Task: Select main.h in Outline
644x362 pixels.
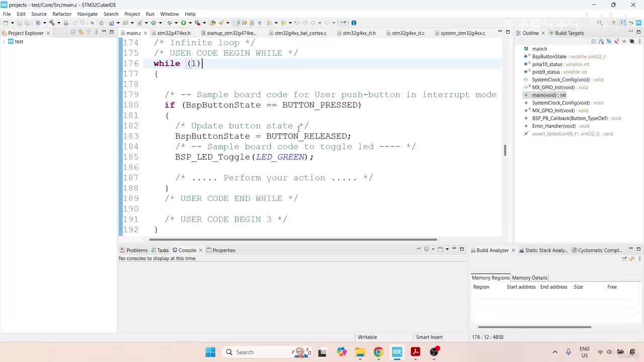Action: pyautogui.click(x=539, y=49)
